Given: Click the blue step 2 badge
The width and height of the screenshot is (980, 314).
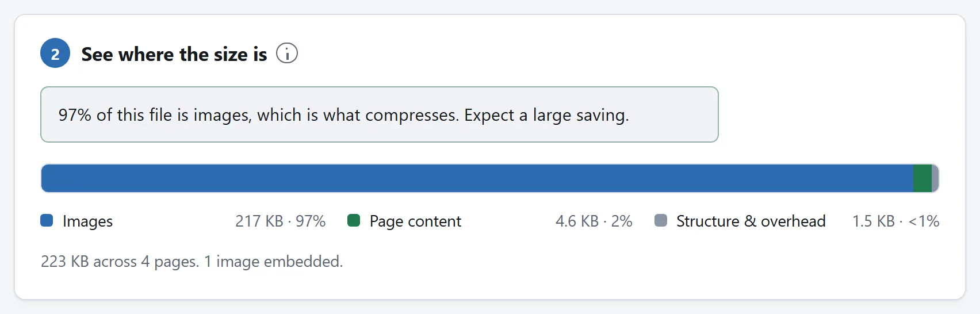Looking at the screenshot, I should [55, 53].
